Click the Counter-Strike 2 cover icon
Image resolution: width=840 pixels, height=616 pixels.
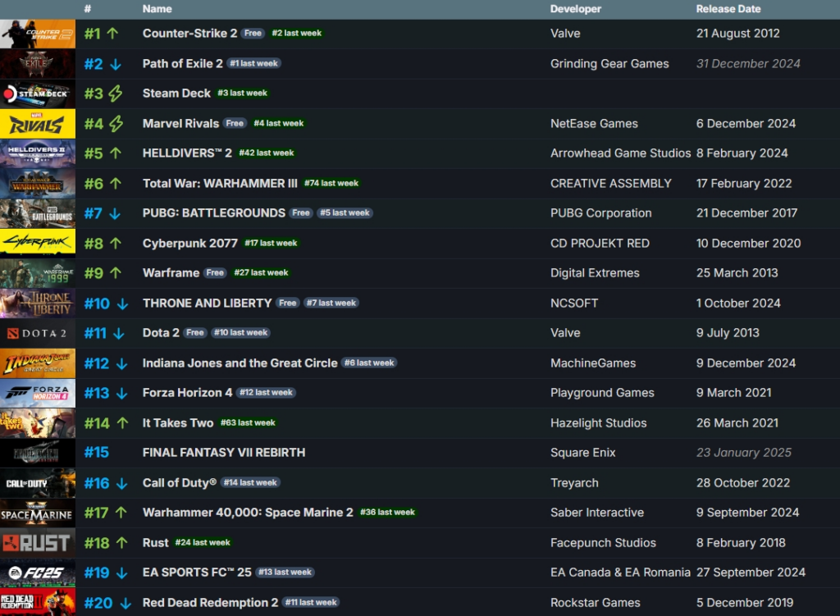pyautogui.click(x=38, y=34)
